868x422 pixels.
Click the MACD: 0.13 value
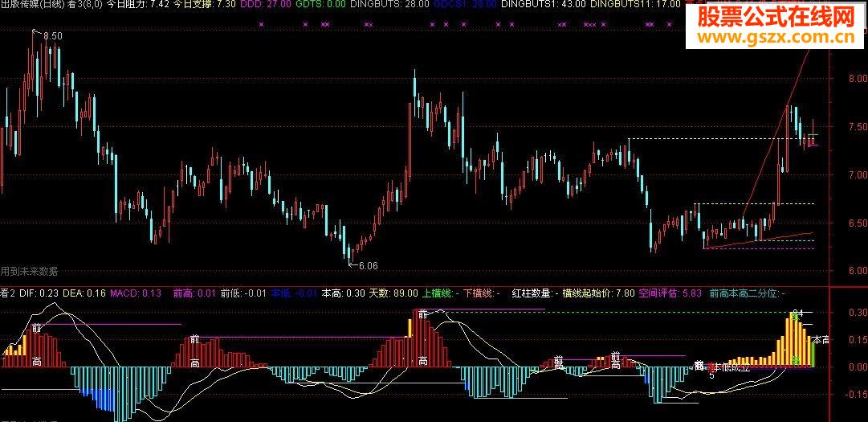pos(136,293)
